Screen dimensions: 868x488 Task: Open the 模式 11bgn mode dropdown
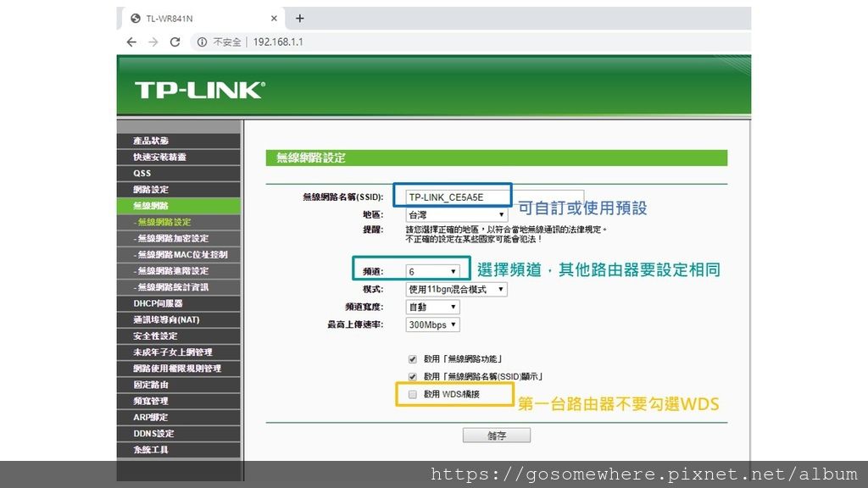(456, 290)
